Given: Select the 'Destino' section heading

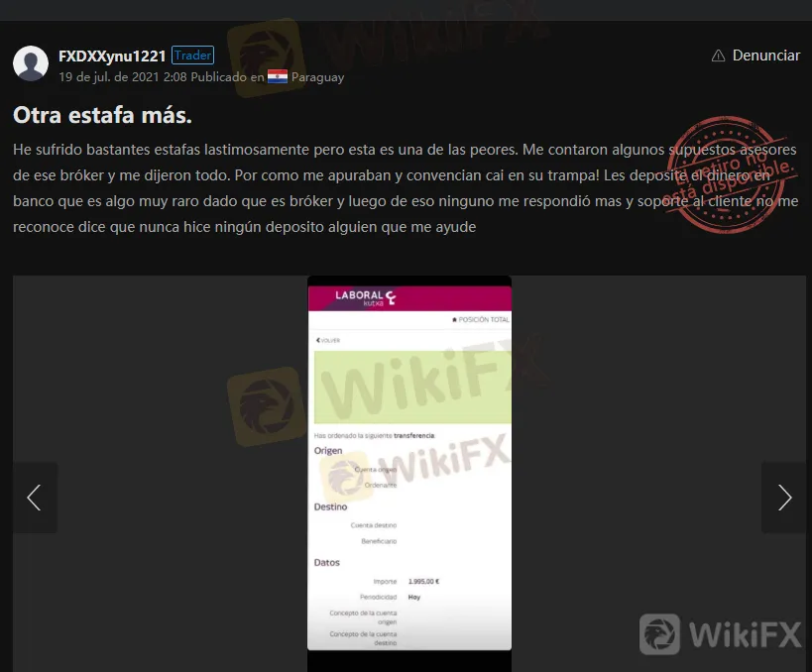Looking at the screenshot, I should pyautogui.click(x=330, y=506).
